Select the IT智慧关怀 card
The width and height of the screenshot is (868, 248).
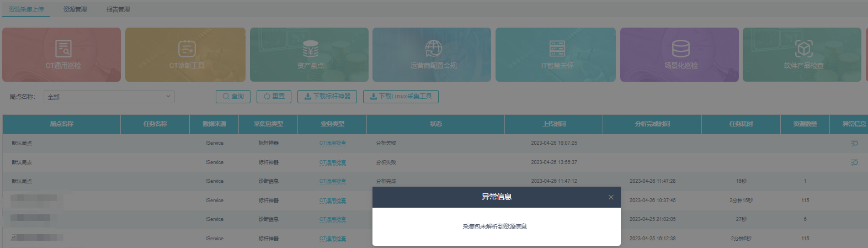coord(556,55)
